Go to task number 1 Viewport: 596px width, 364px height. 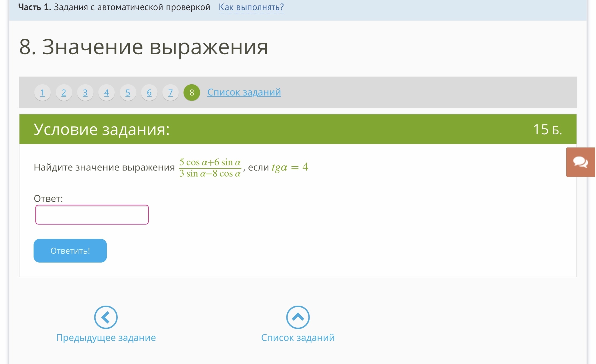coord(42,93)
